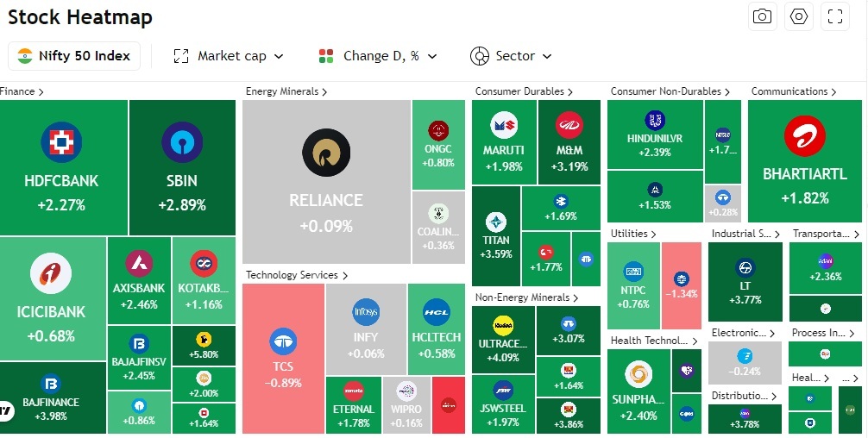Click the +3.07% minerals tile

coord(569,331)
